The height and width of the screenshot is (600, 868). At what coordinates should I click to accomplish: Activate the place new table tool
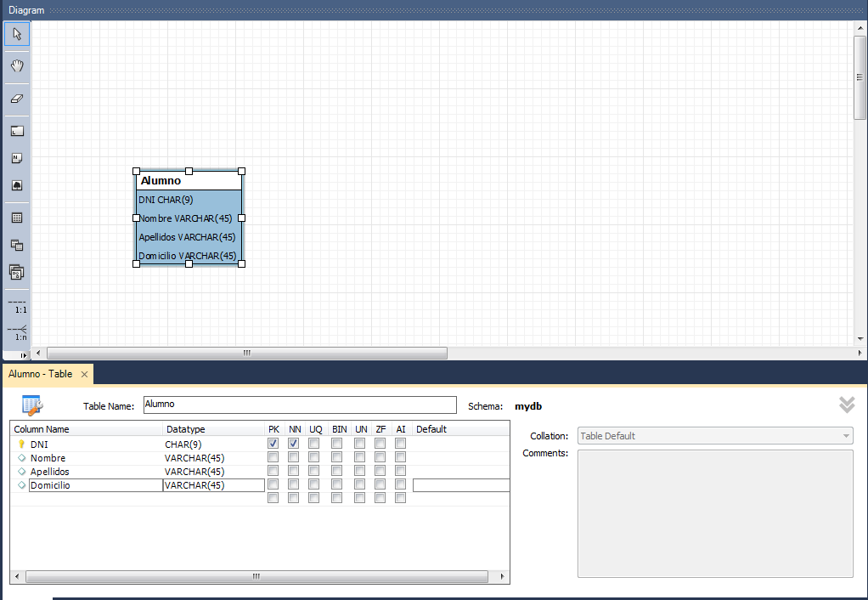[16, 217]
